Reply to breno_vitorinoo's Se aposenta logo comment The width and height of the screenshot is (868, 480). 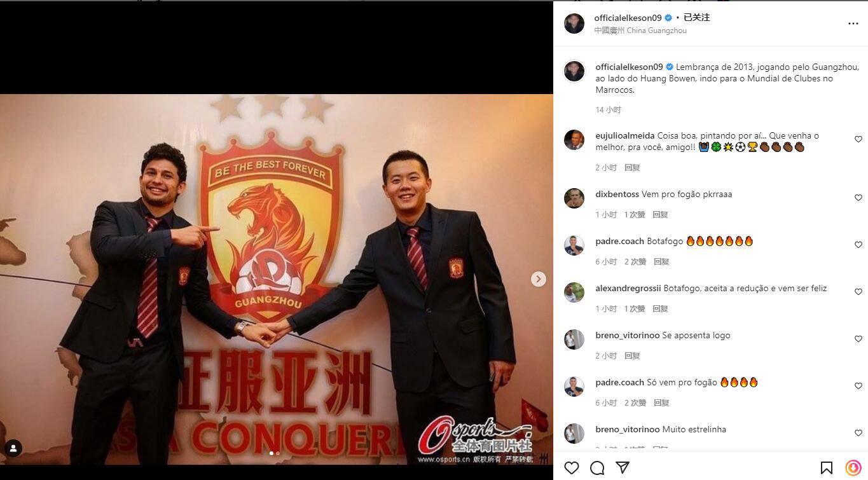[632, 356]
